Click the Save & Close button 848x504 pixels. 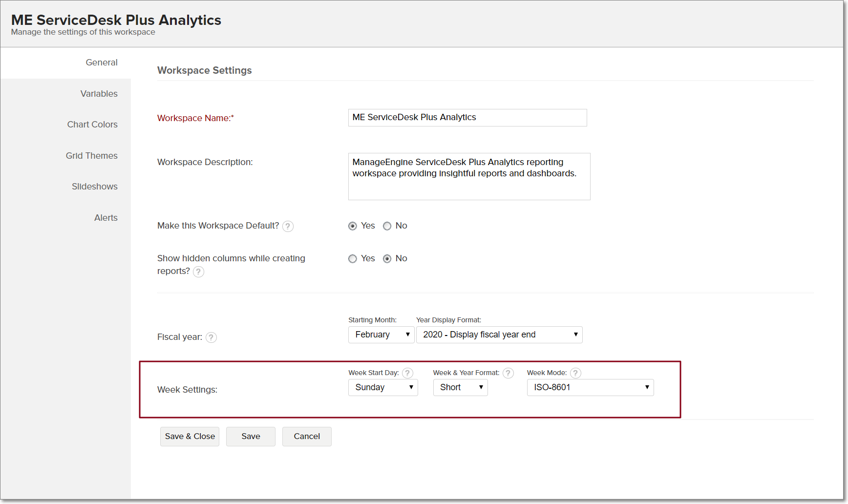pos(190,437)
